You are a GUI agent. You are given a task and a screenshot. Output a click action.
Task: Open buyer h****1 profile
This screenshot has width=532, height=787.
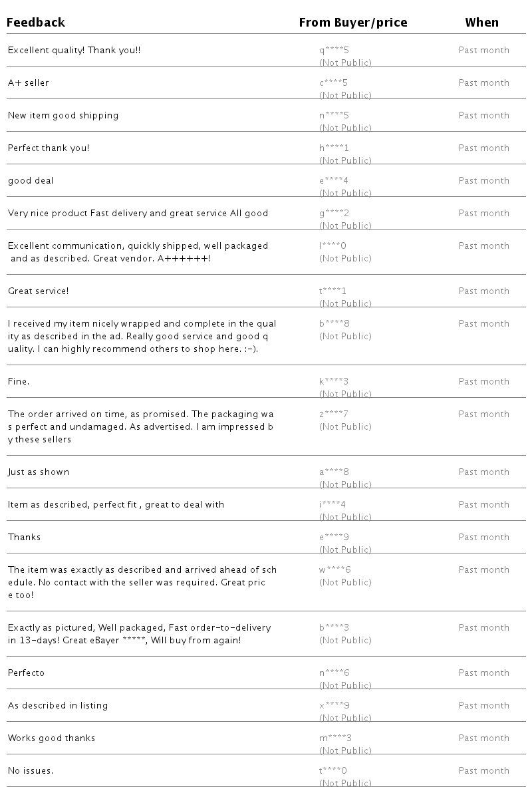(334, 148)
